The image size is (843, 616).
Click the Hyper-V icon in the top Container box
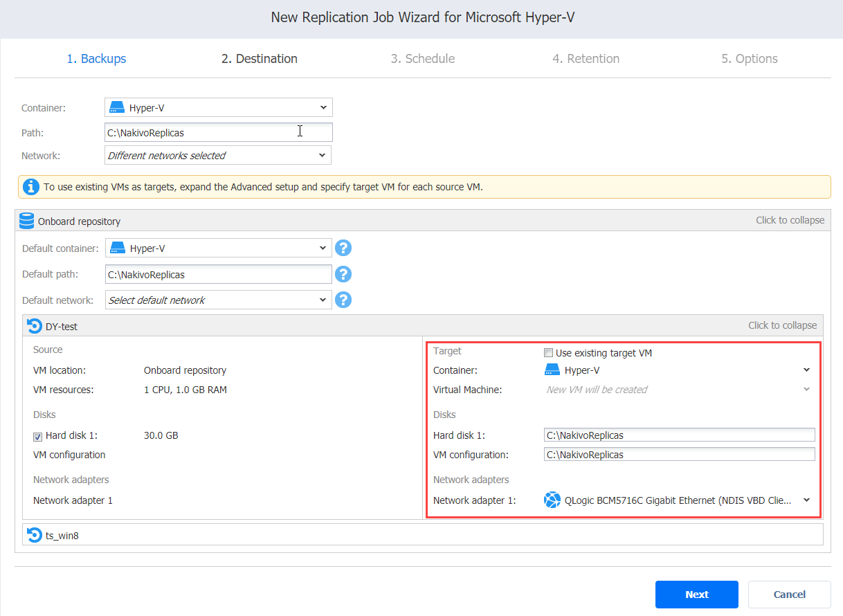pyautogui.click(x=117, y=107)
